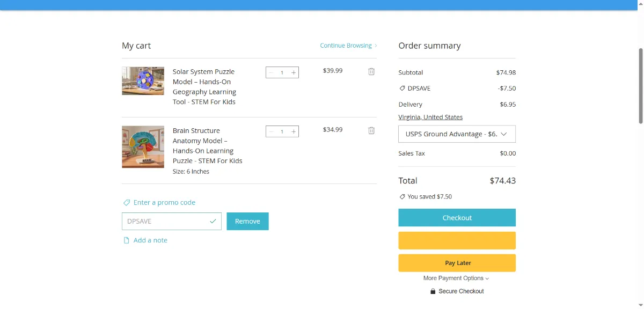
Task: Open Solar System Puzzle Model title link
Action: click(204, 86)
